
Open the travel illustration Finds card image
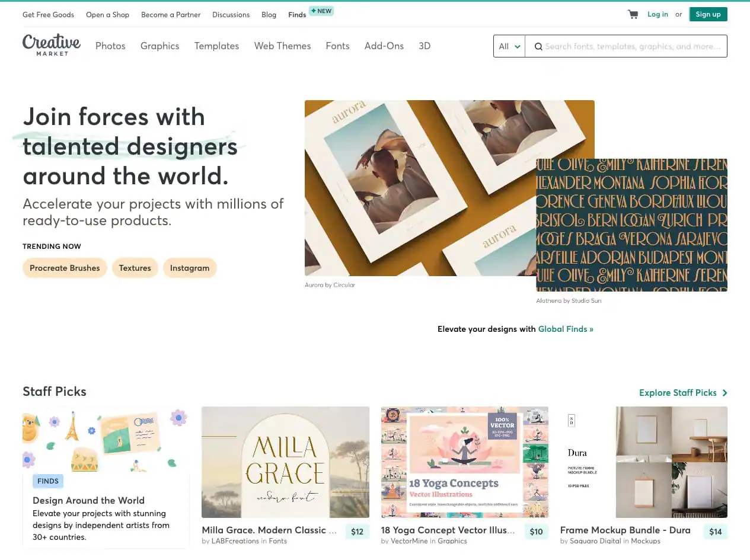pos(106,439)
